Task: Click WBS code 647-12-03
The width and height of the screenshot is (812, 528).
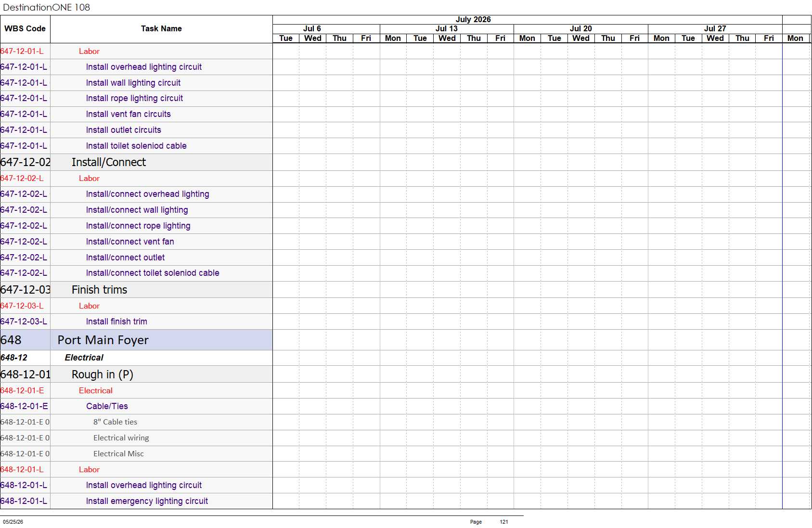Action: 25,290
